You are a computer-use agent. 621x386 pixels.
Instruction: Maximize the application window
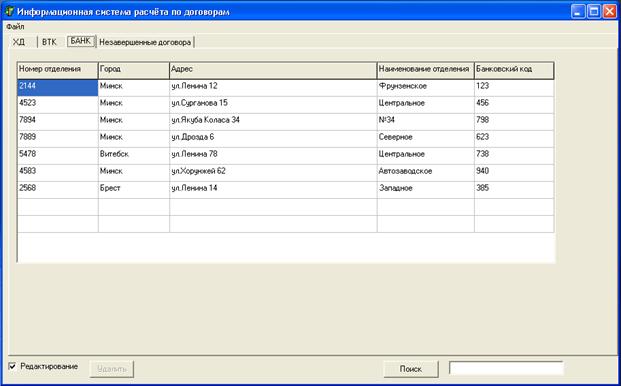tap(594, 11)
